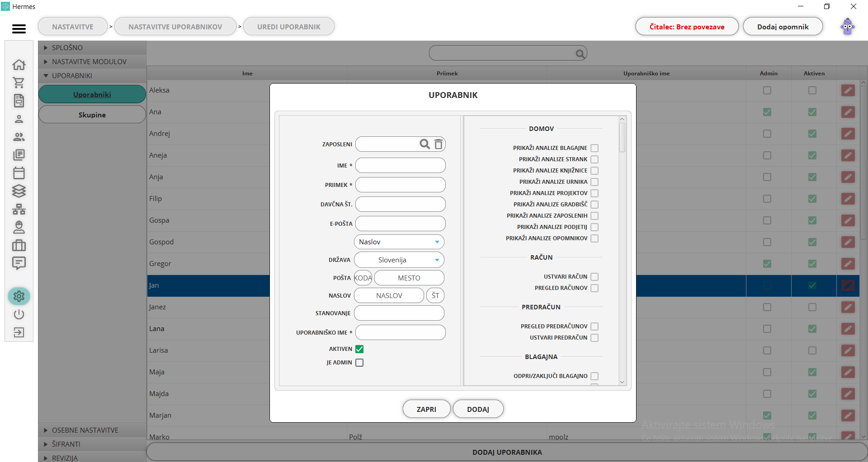The height and width of the screenshot is (462, 868).
Task: Expand the Revizija section
Action: (x=92, y=457)
